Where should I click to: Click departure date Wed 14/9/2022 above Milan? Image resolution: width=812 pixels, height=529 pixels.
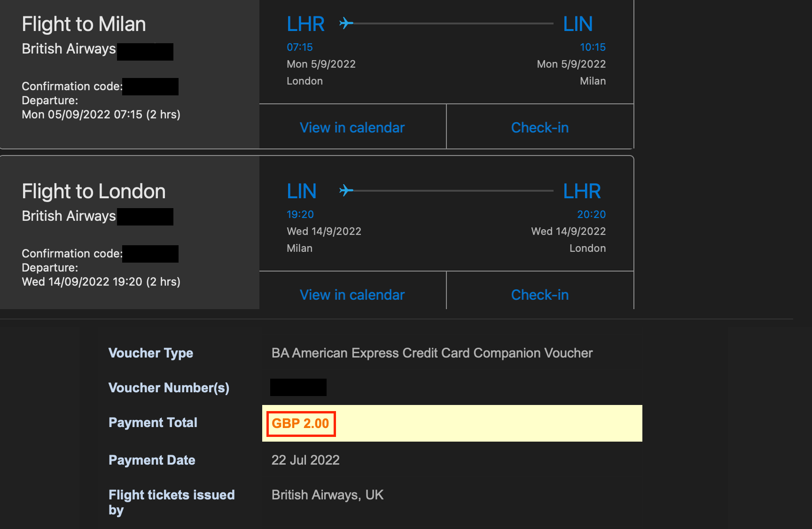[x=324, y=231]
